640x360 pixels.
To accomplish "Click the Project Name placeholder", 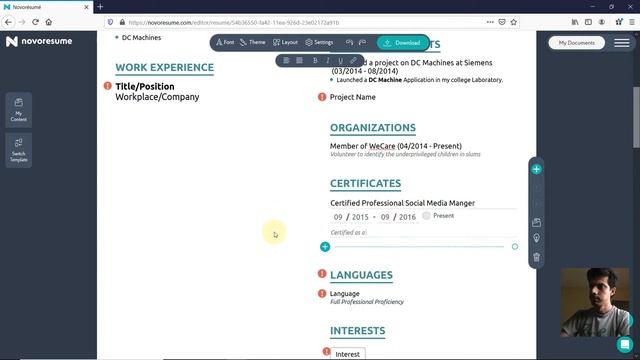I will (x=353, y=97).
